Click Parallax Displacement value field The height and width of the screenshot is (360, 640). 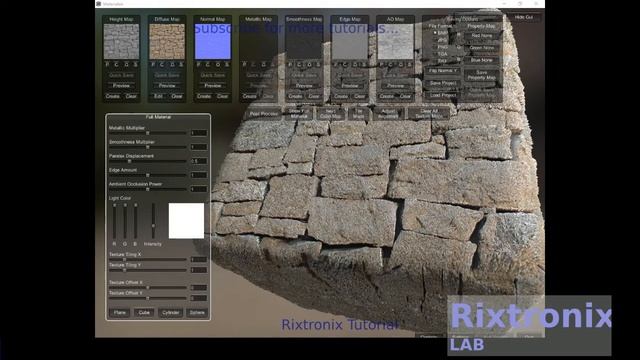199,161
